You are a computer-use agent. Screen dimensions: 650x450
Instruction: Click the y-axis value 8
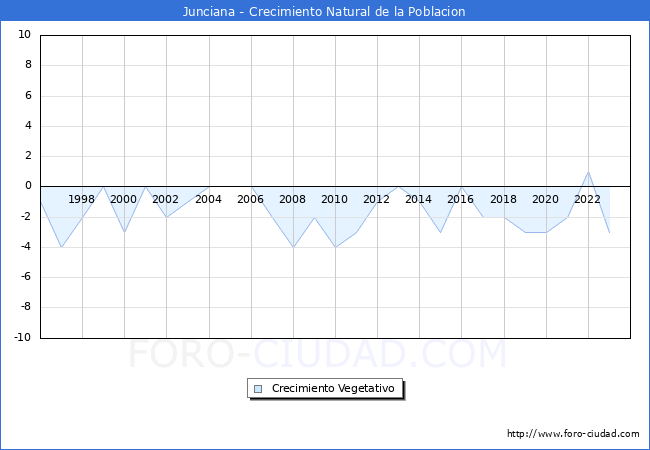click(x=28, y=65)
